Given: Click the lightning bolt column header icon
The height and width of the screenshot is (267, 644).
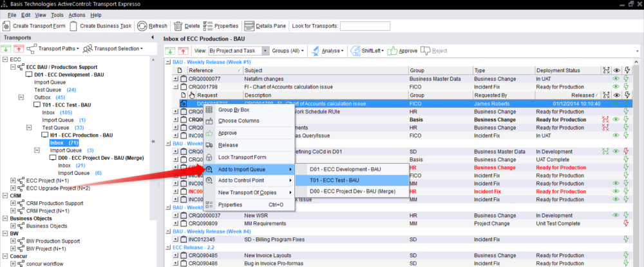Looking at the screenshot, I should click(627, 70).
